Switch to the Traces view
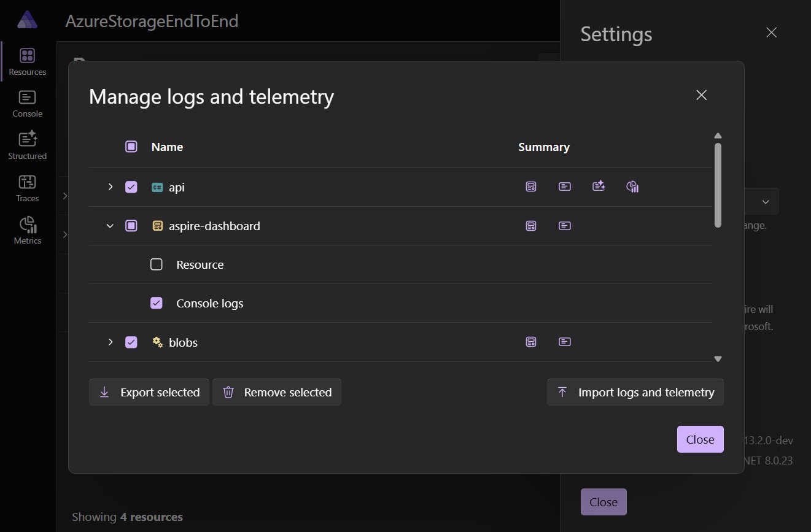 click(x=27, y=188)
